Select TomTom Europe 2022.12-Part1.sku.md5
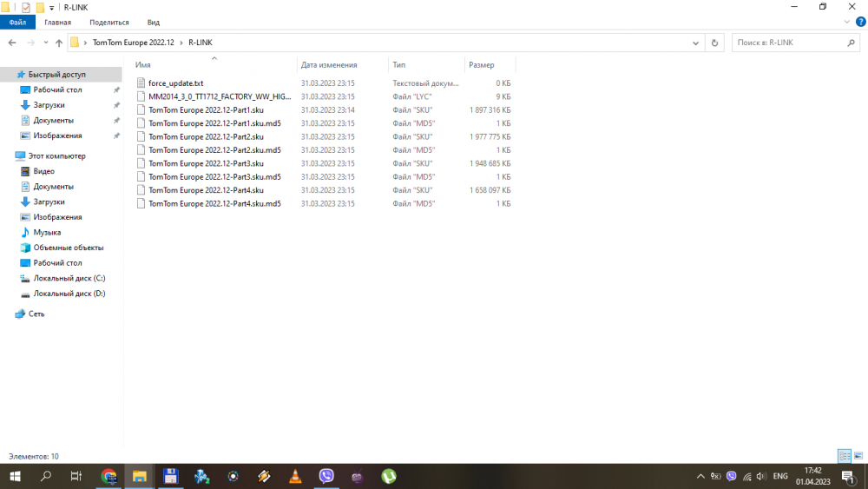 (x=214, y=123)
